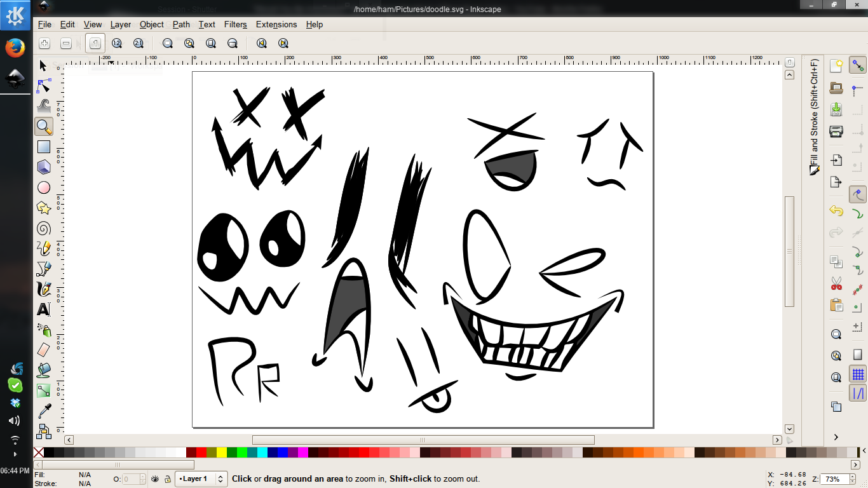Print the document

pos(836,131)
